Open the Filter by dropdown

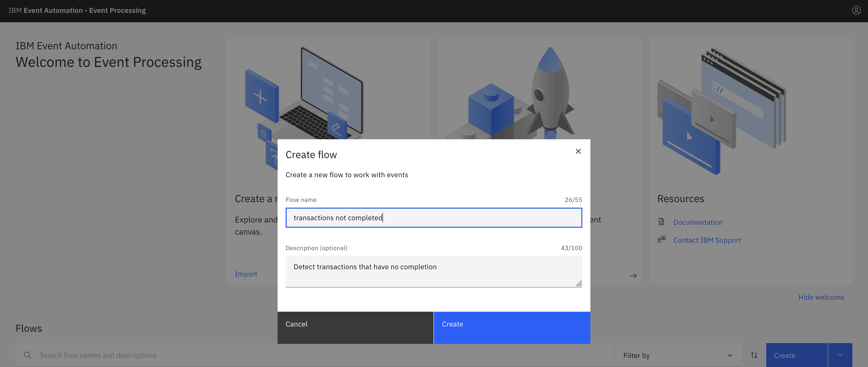[x=678, y=355]
